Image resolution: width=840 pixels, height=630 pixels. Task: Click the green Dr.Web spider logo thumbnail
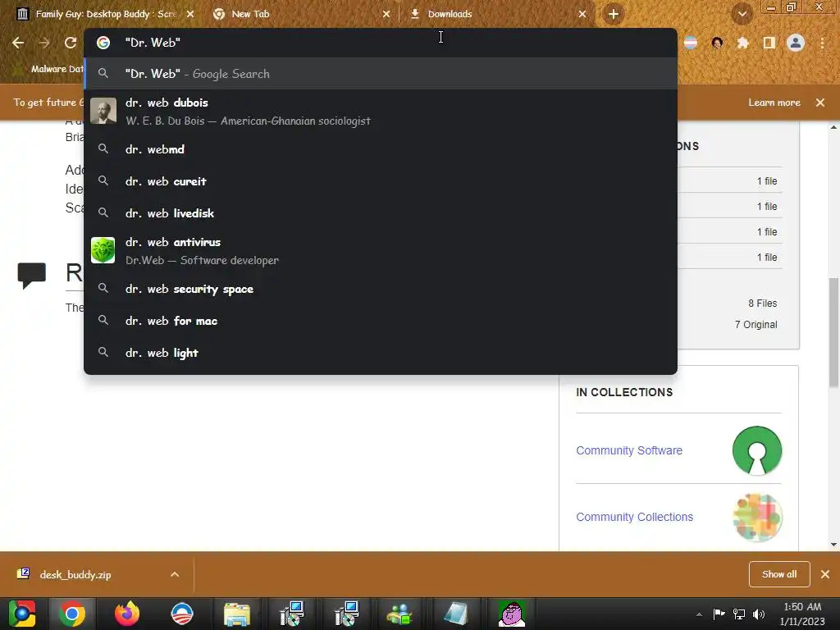click(x=103, y=250)
